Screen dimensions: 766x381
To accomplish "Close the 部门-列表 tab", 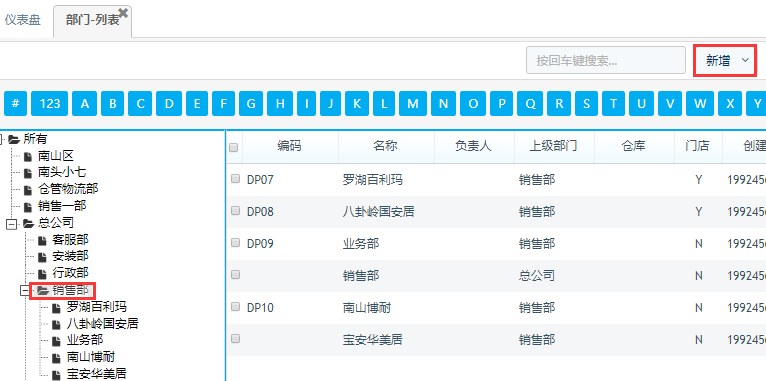I will coord(123,14).
